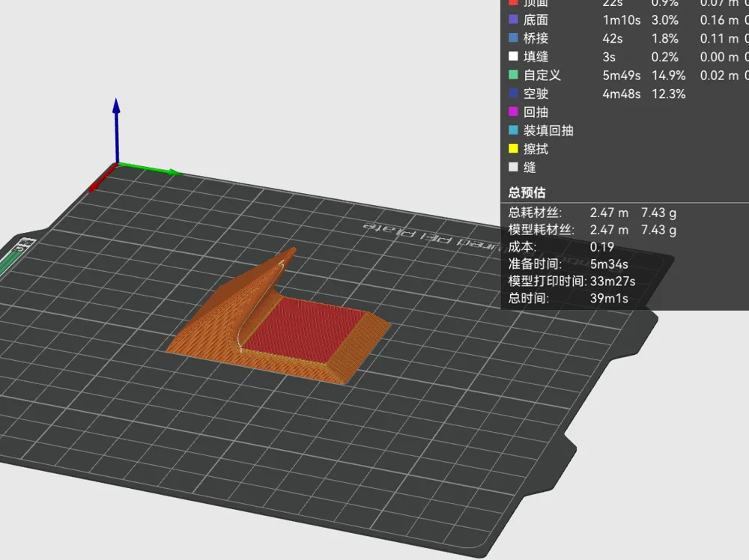Screen dimensions: 749x560
Task: Click the 总耗材丝 label
Action: [535, 213]
